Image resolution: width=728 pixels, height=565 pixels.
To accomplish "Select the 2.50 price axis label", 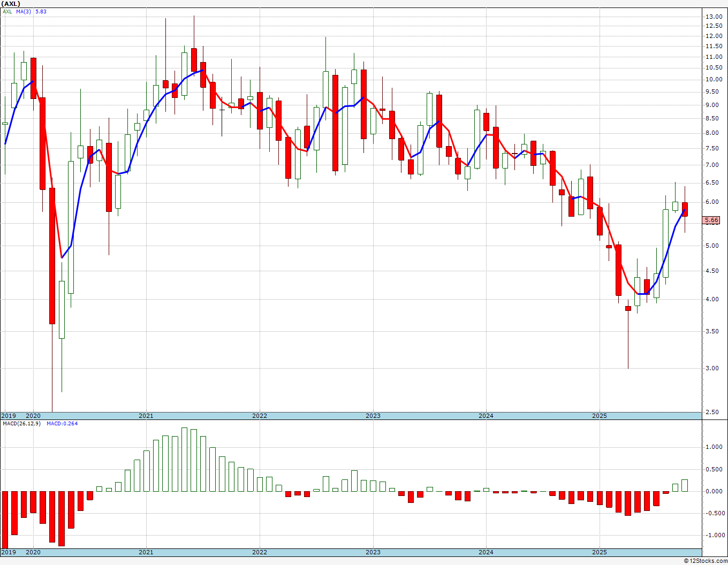I will [x=712, y=411].
